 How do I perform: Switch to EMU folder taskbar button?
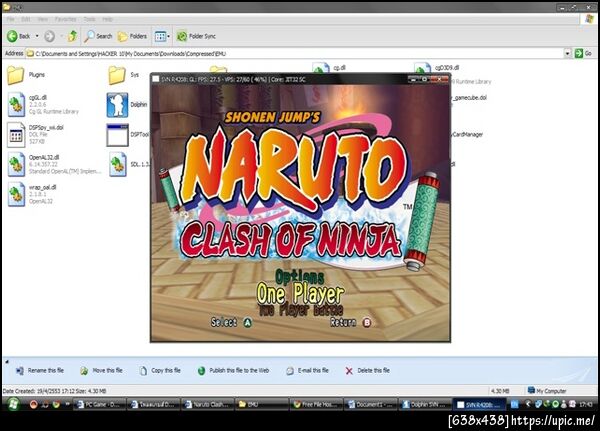261,404
